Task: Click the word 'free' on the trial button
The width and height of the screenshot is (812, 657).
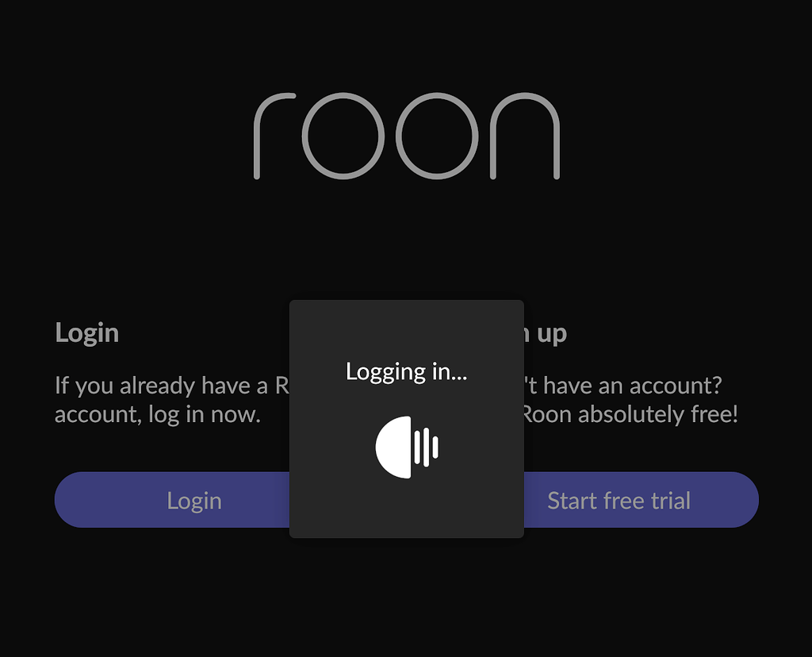Action: (625, 501)
